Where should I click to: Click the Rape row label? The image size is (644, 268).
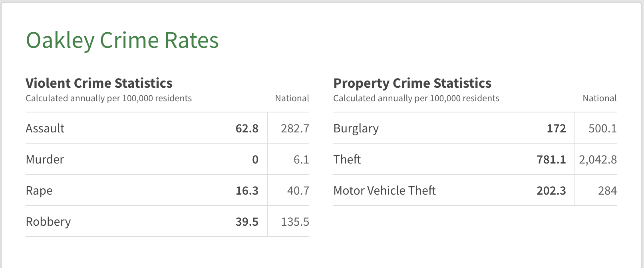39,191
